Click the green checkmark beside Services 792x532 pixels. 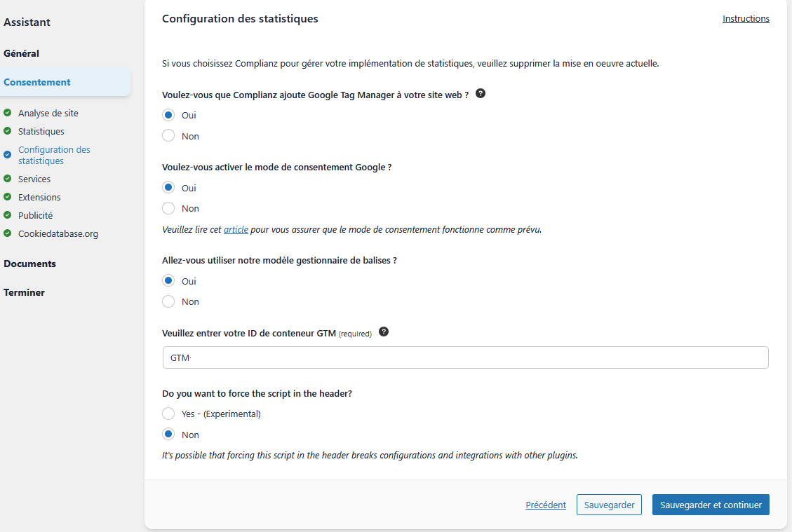point(8,179)
